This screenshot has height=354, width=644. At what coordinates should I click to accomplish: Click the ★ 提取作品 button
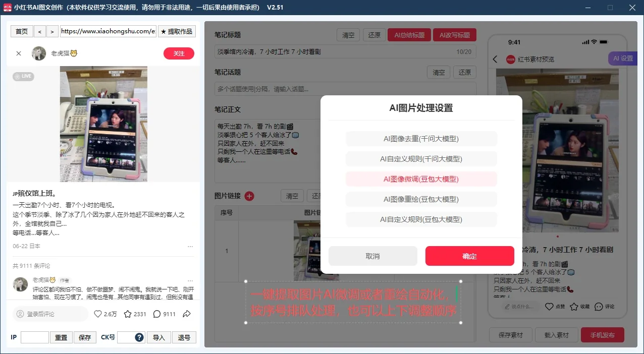[x=177, y=31]
